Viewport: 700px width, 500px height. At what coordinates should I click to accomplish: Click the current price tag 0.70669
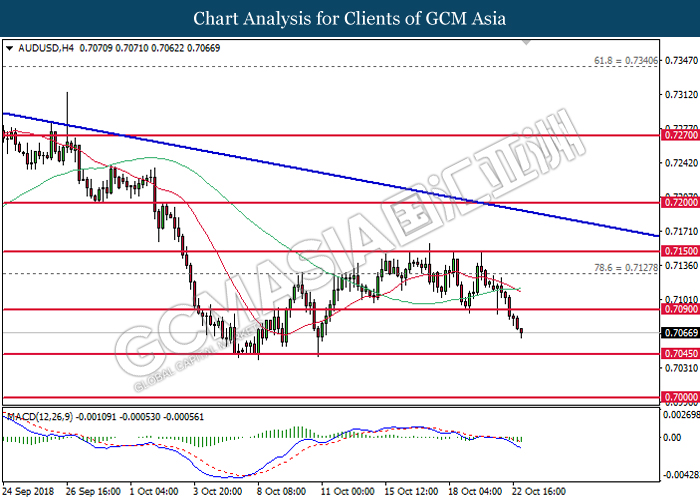click(x=680, y=333)
